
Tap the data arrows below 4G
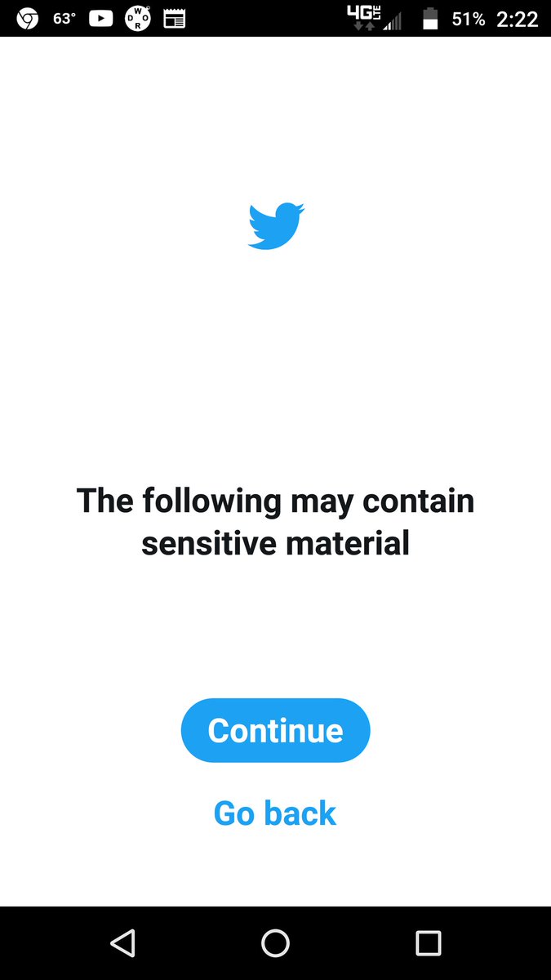point(363,25)
